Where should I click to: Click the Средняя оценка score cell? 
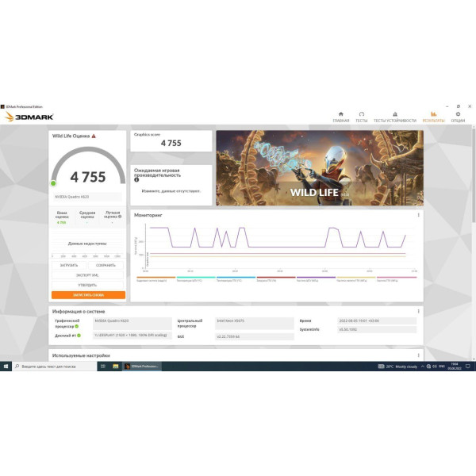coord(87,217)
